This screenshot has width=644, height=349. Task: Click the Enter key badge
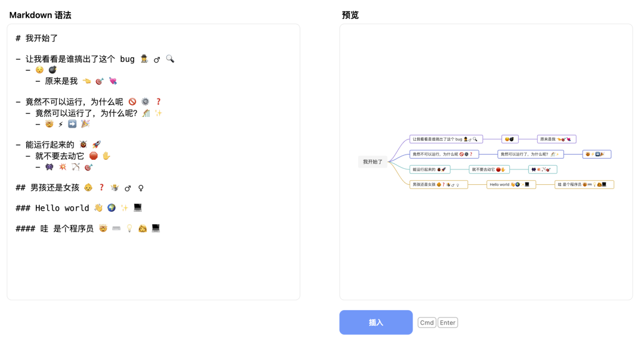point(447,322)
